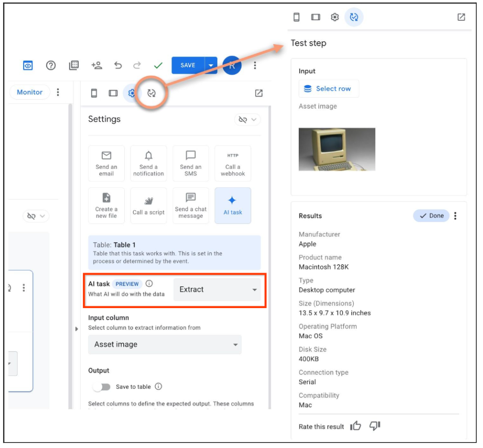
Task: Open the help question mark icon
Action: tap(51, 66)
